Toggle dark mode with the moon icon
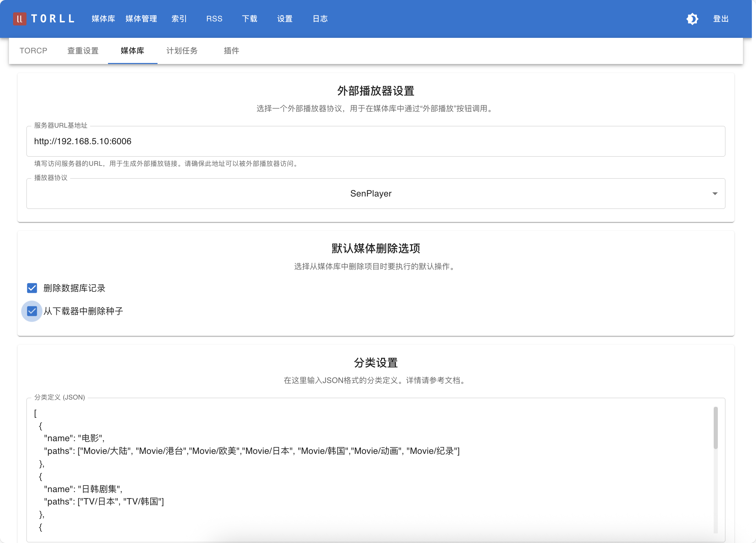Screen dimensions: 756x543 (693, 19)
